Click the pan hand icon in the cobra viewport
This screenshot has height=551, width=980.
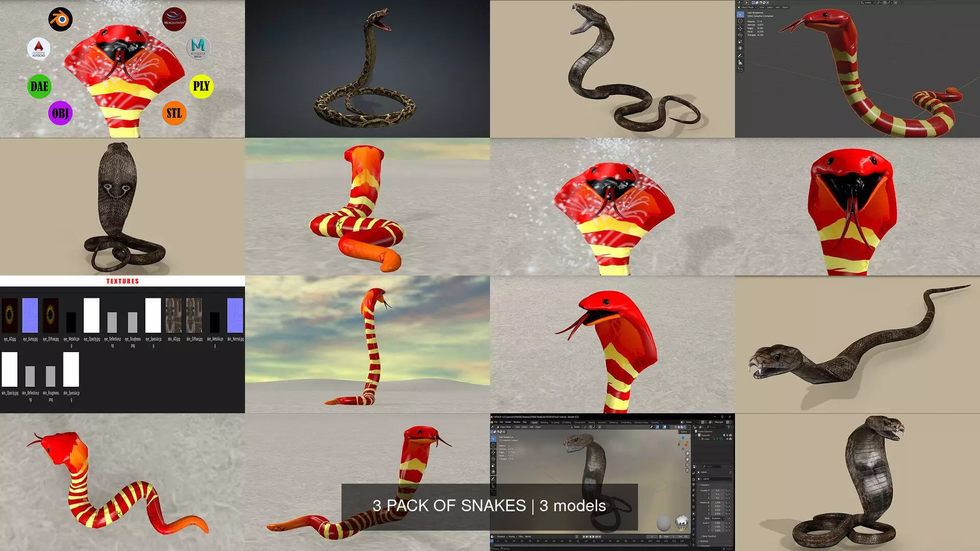[687, 459]
